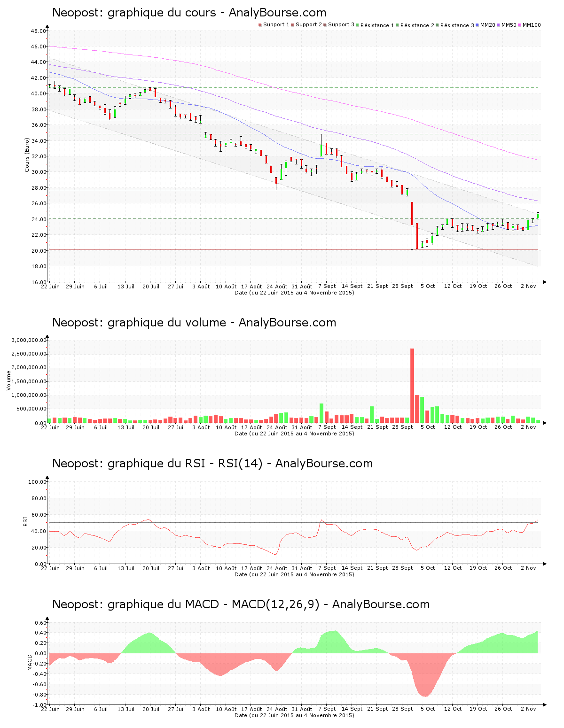Viewport: 564px width, 728px height.
Task: Select the Support 1 legend label
Action: click(276, 25)
